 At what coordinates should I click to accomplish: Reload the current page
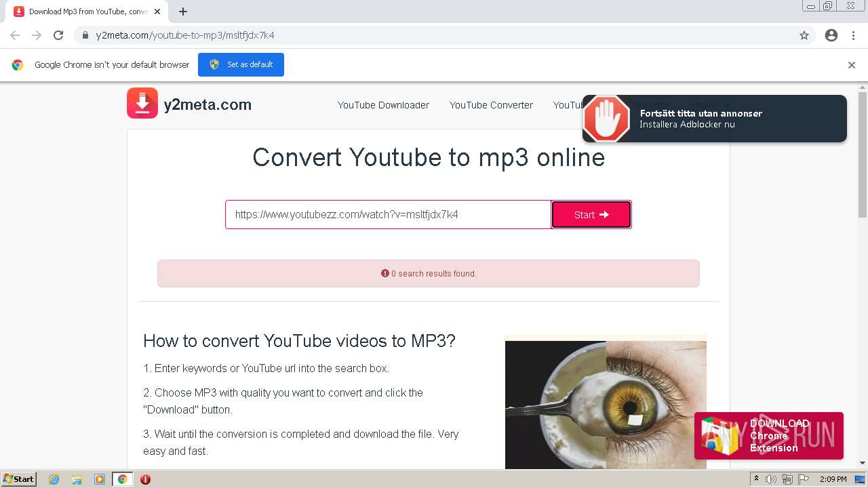point(58,35)
